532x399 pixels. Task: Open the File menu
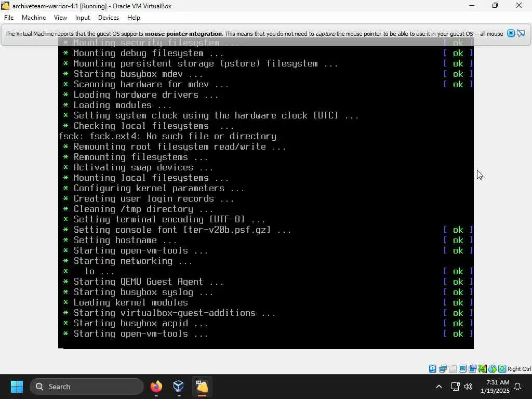[x=9, y=18]
